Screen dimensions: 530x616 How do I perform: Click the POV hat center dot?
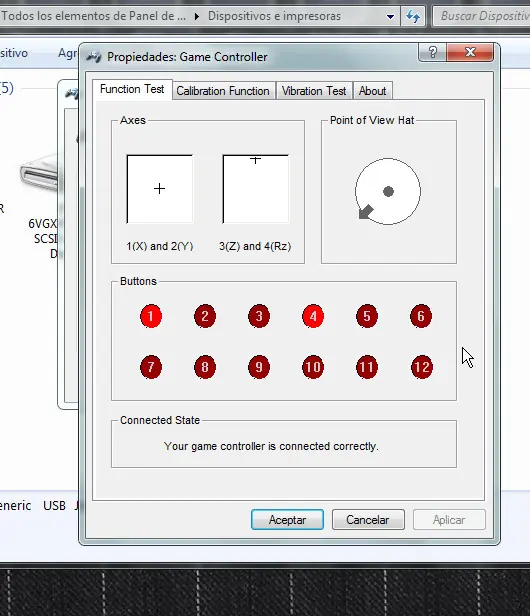point(388,191)
